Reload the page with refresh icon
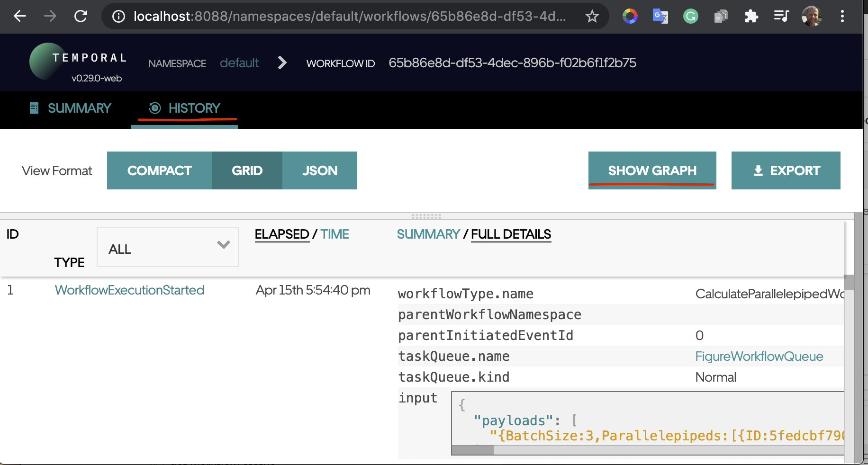Image resolution: width=868 pixels, height=465 pixels. 81,17
